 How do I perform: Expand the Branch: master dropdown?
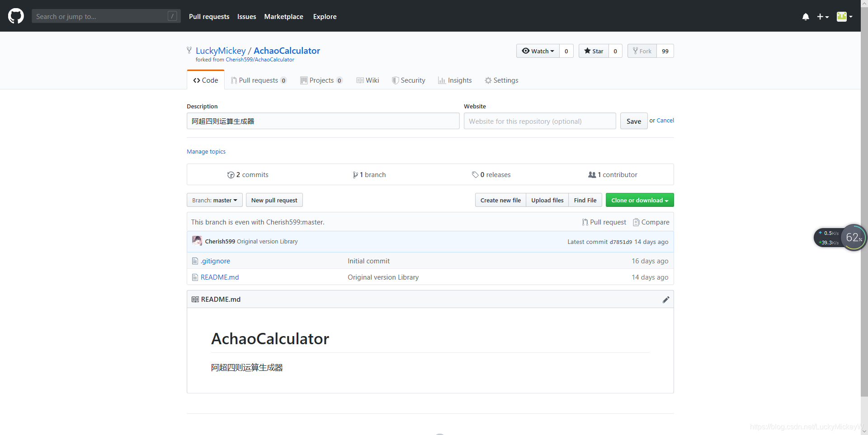point(215,200)
